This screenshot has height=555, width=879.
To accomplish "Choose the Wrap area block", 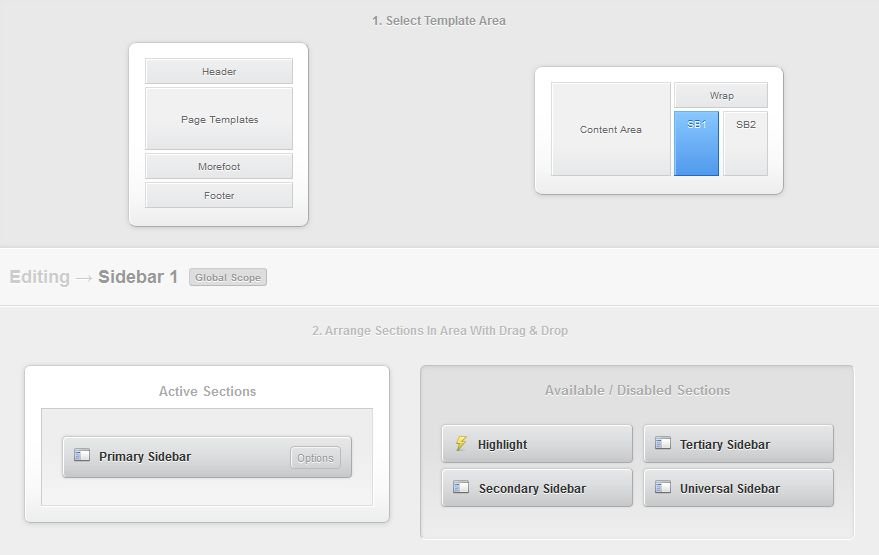I will (721, 96).
